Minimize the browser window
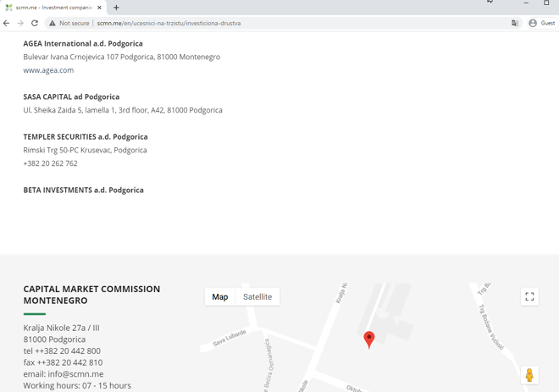 (526, 3)
